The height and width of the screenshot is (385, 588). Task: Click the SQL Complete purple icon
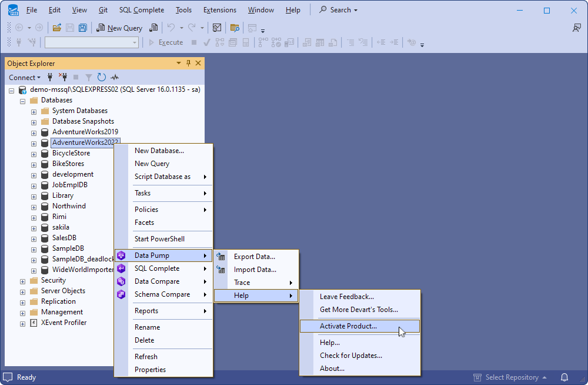pos(121,268)
